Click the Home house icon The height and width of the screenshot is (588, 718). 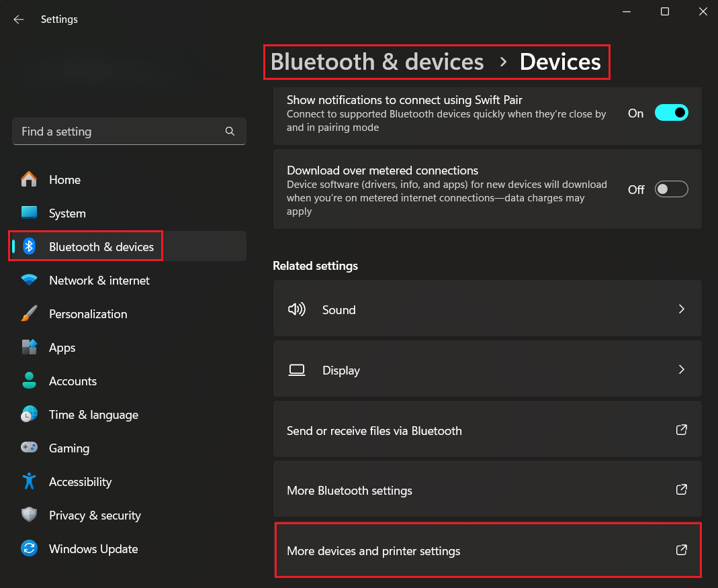click(29, 180)
